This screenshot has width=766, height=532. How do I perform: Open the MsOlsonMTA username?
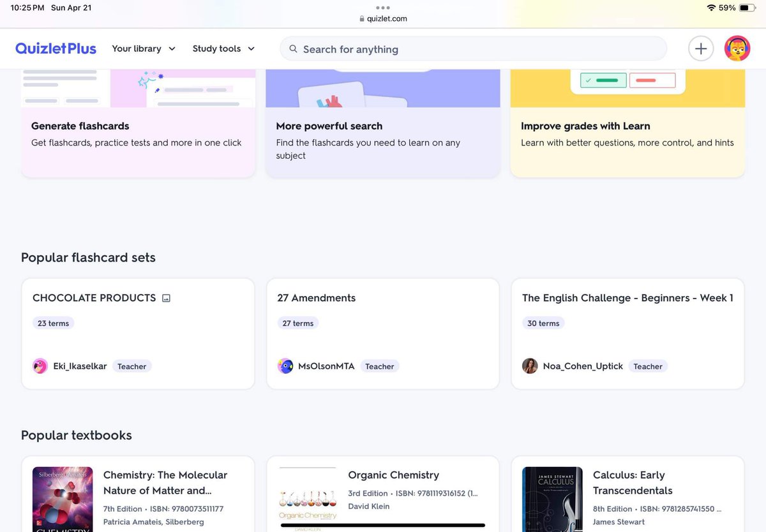pos(326,366)
